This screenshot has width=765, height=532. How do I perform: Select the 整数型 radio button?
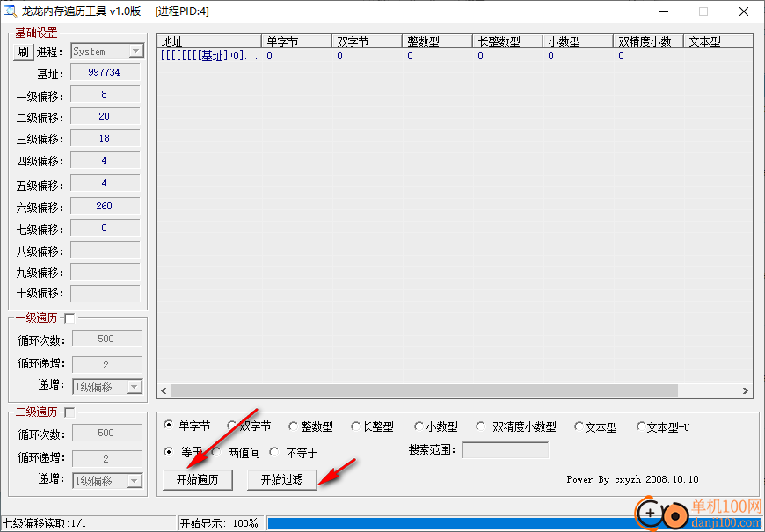pyautogui.click(x=293, y=426)
